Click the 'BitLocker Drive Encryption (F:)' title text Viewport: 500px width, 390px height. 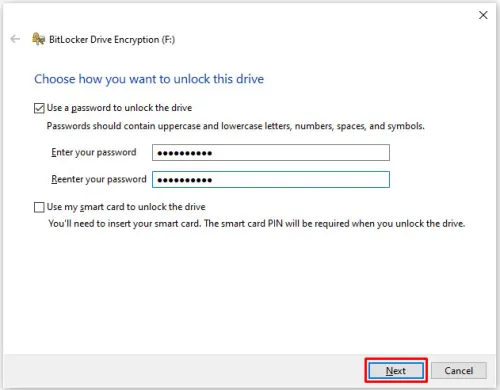pos(112,39)
